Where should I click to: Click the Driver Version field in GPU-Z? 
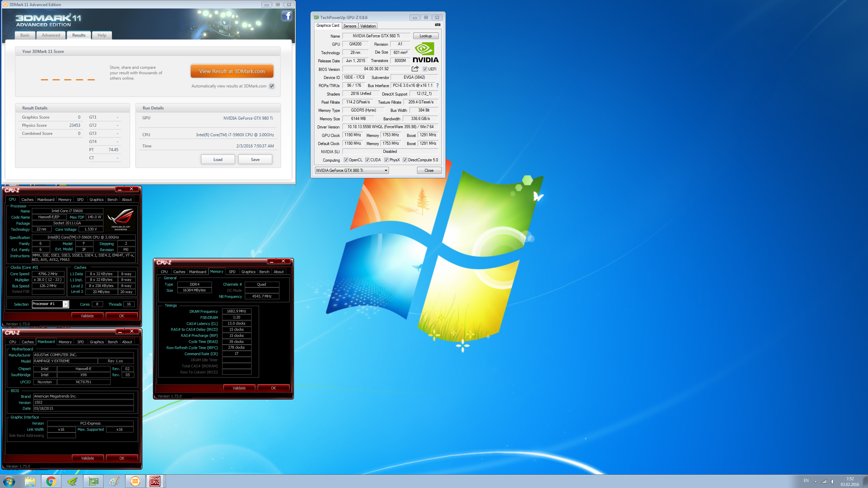pos(390,127)
